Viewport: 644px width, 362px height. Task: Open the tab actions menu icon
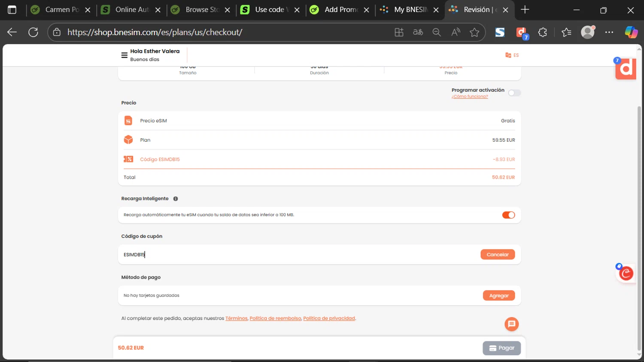point(12,10)
